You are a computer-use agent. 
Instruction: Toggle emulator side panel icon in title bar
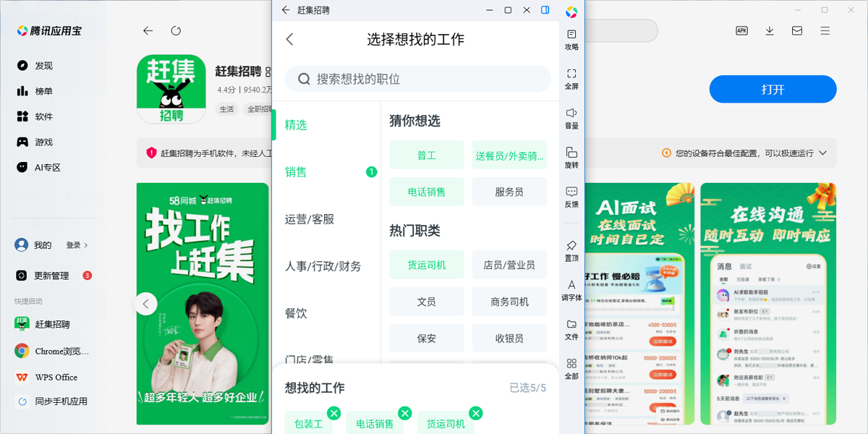545,10
